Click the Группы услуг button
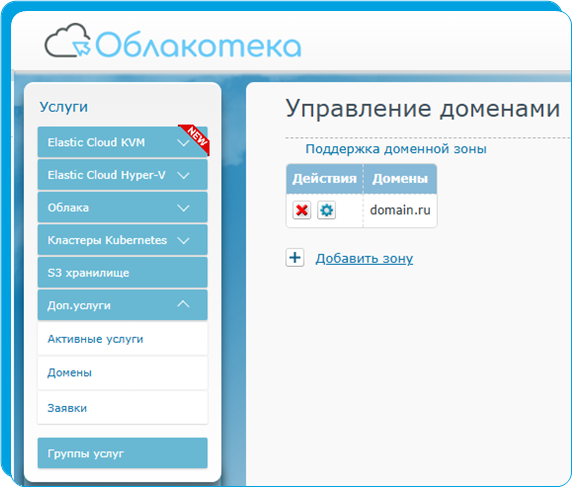This screenshot has height=487, width=572. click(x=123, y=453)
